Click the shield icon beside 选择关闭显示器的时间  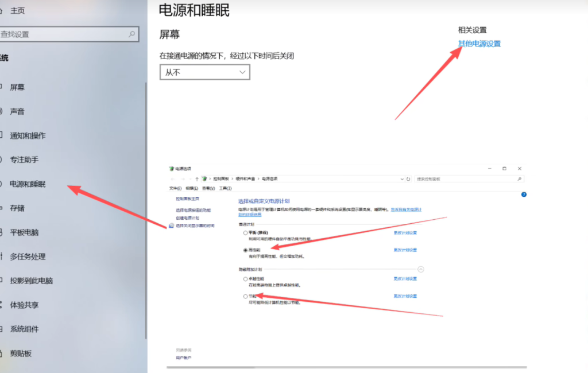(171, 226)
